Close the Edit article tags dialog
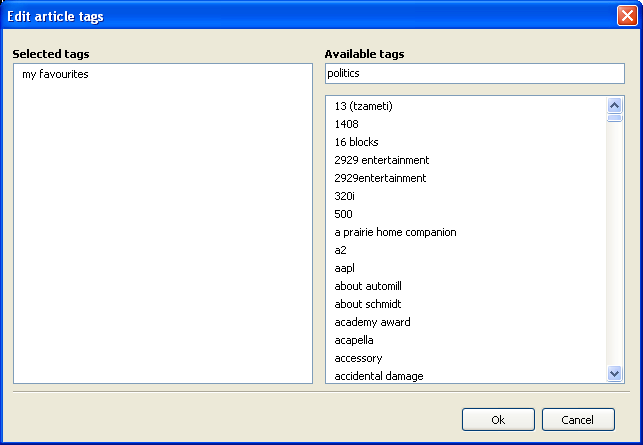The image size is (643, 445). [625, 16]
